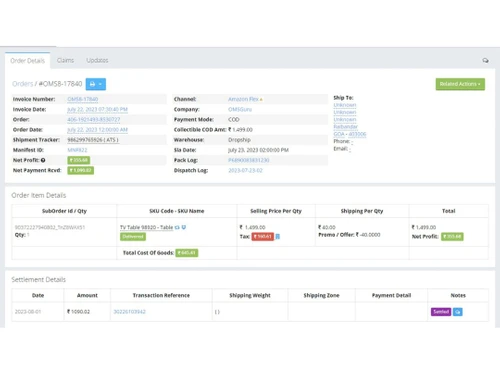Switch to the Order Details tab
This screenshot has height=375, width=500.
[27, 60]
